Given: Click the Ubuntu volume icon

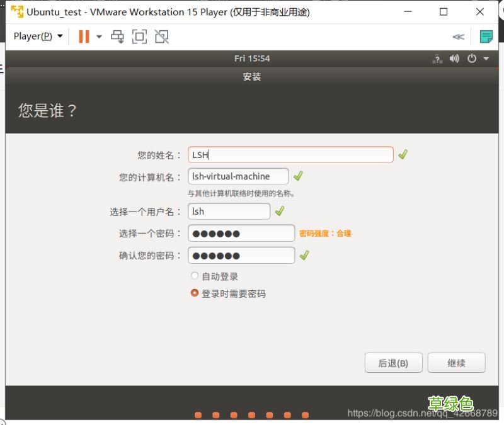Looking at the screenshot, I should coord(454,59).
